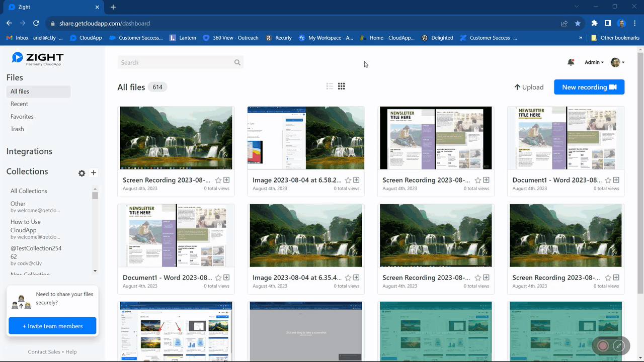Open How to Use CloudApp collection

(x=26, y=226)
